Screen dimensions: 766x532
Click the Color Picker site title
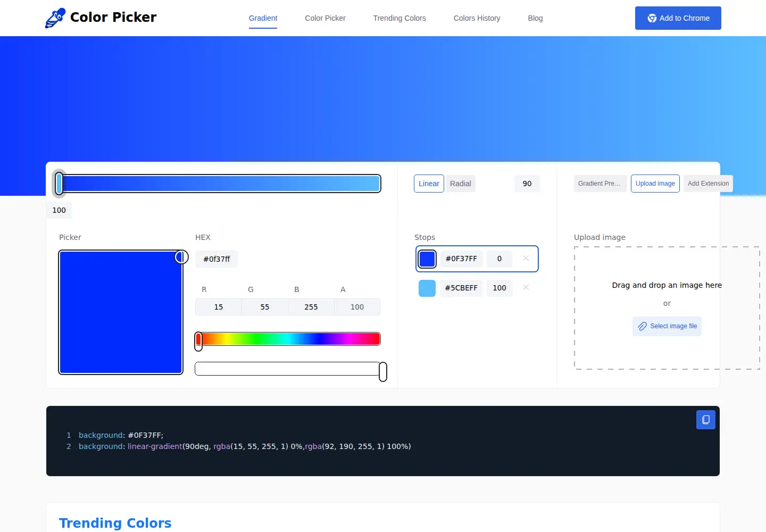pos(113,18)
